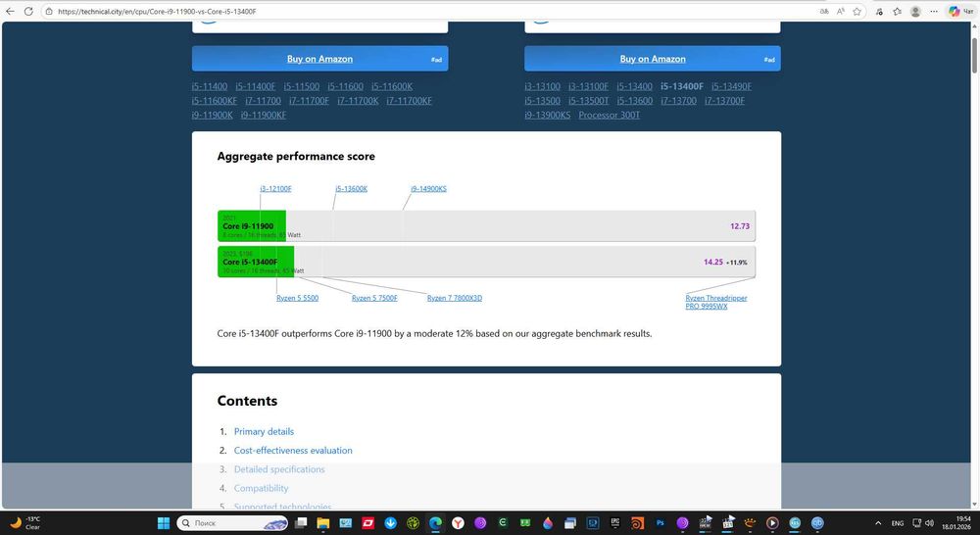980x535 pixels.
Task: Open the i5-13500 link
Action: click(x=543, y=101)
